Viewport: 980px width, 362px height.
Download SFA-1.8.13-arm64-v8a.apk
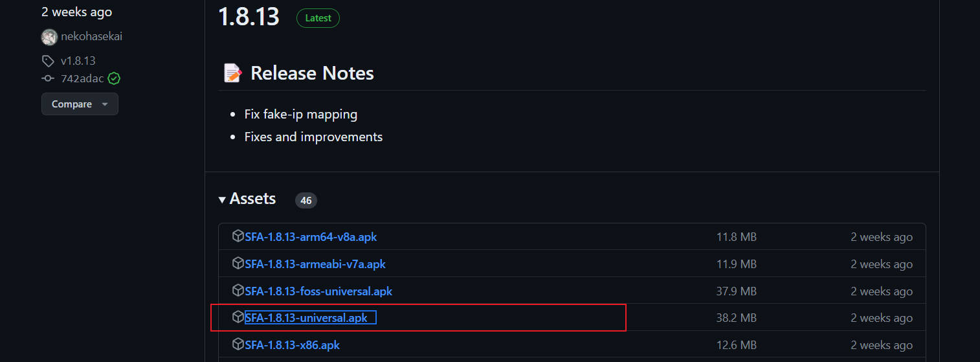pyautogui.click(x=311, y=237)
